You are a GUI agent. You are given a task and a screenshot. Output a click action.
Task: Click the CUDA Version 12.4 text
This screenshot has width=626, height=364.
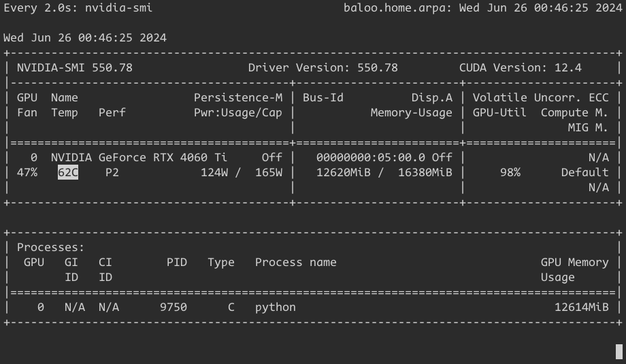[x=521, y=68]
